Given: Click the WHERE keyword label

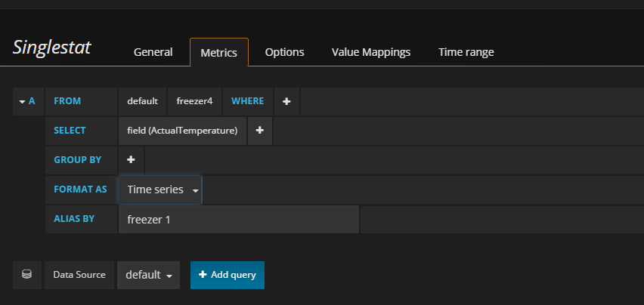Looking at the screenshot, I should click(246, 101).
